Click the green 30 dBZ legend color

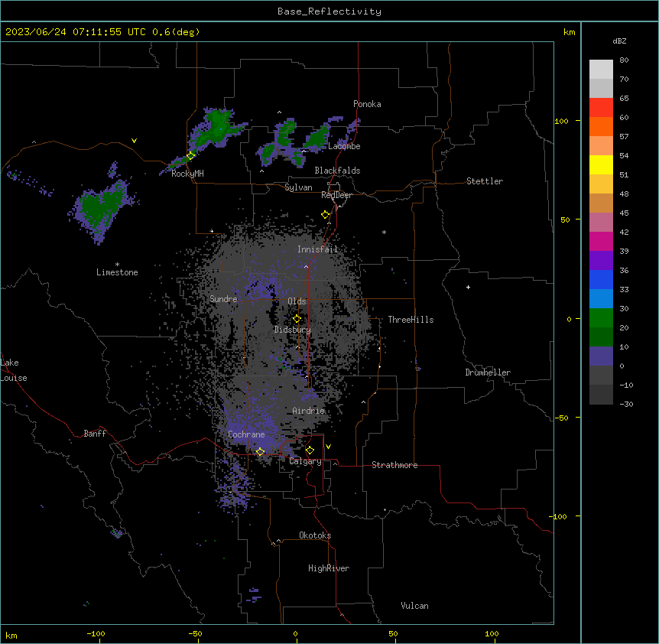coord(601,318)
